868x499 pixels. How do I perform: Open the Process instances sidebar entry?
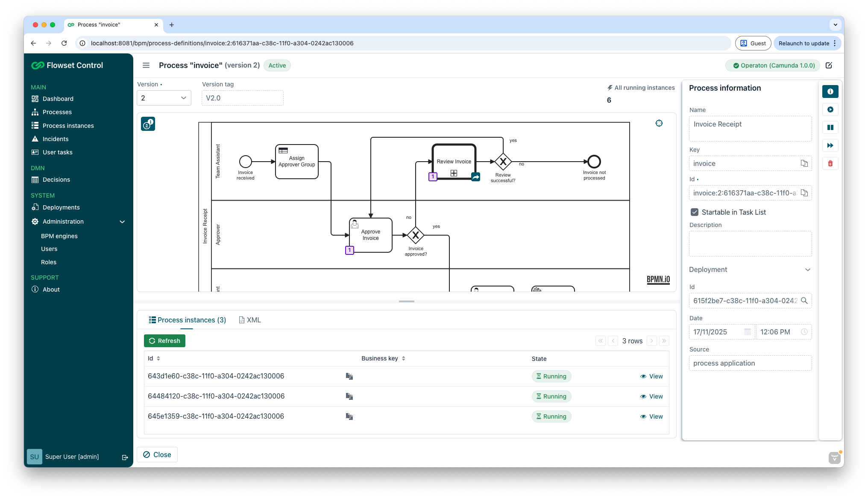point(68,125)
